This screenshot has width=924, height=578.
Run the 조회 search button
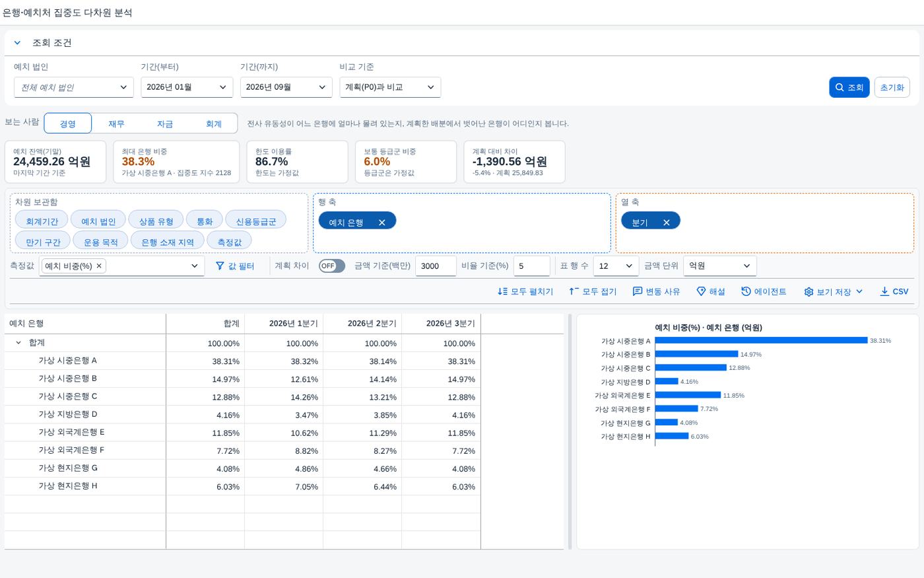click(x=849, y=87)
